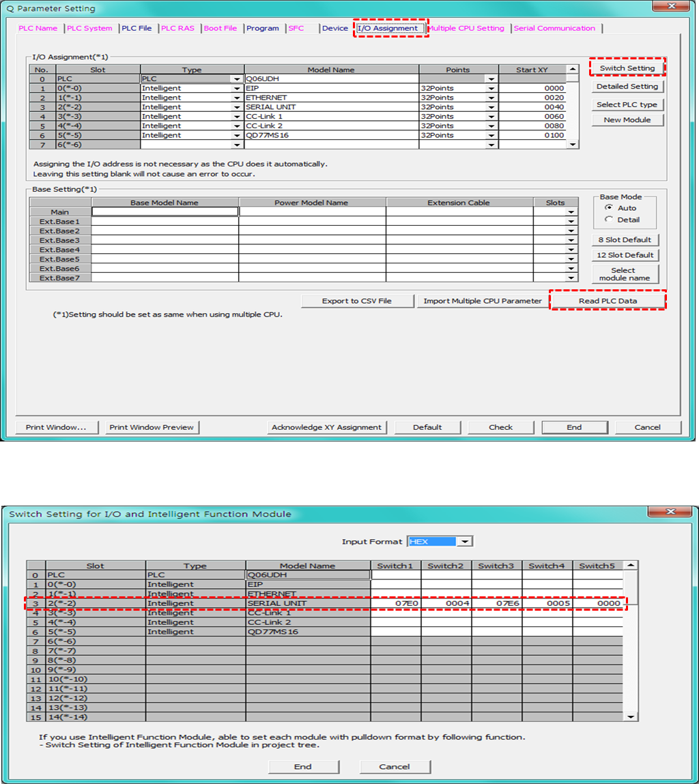Switch to the SFC tab

point(296,29)
